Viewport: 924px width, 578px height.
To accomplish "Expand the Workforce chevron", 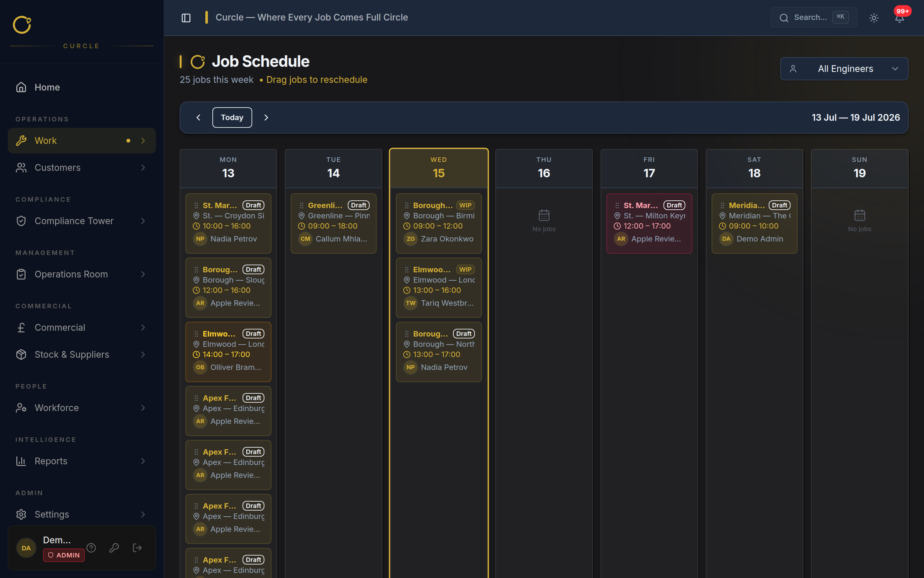I will tap(143, 407).
